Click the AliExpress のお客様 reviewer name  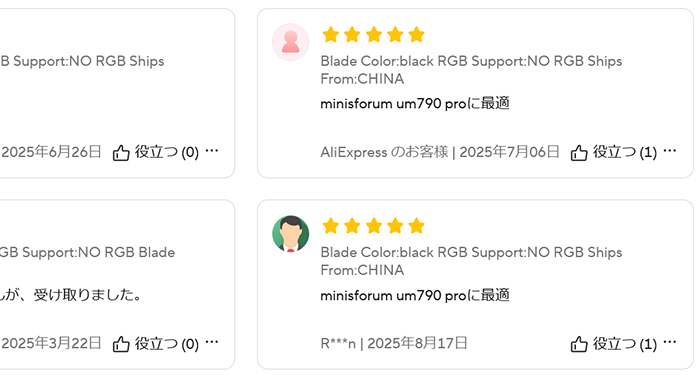[384, 152]
